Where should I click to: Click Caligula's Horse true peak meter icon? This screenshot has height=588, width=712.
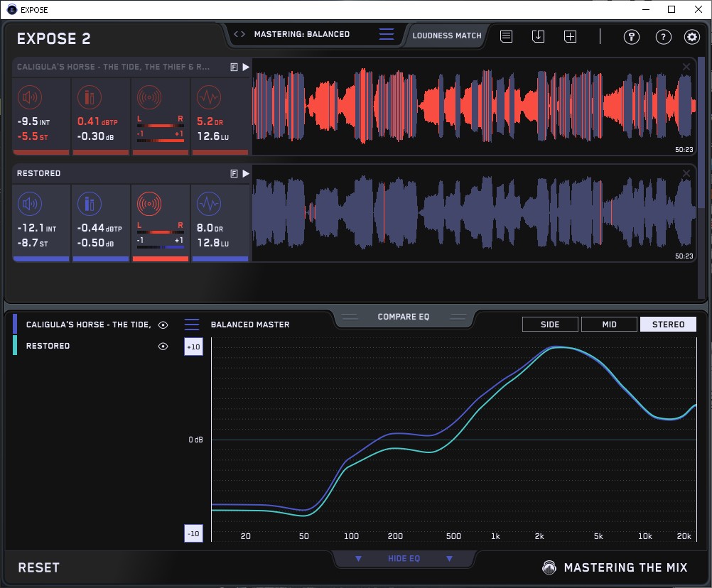pyautogui.click(x=90, y=97)
